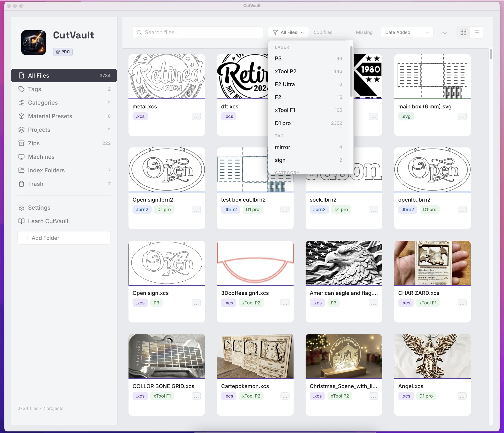The height and width of the screenshot is (433, 504).
Task: Open more options for test box cut.lbrn2
Action: pyautogui.click(x=285, y=210)
